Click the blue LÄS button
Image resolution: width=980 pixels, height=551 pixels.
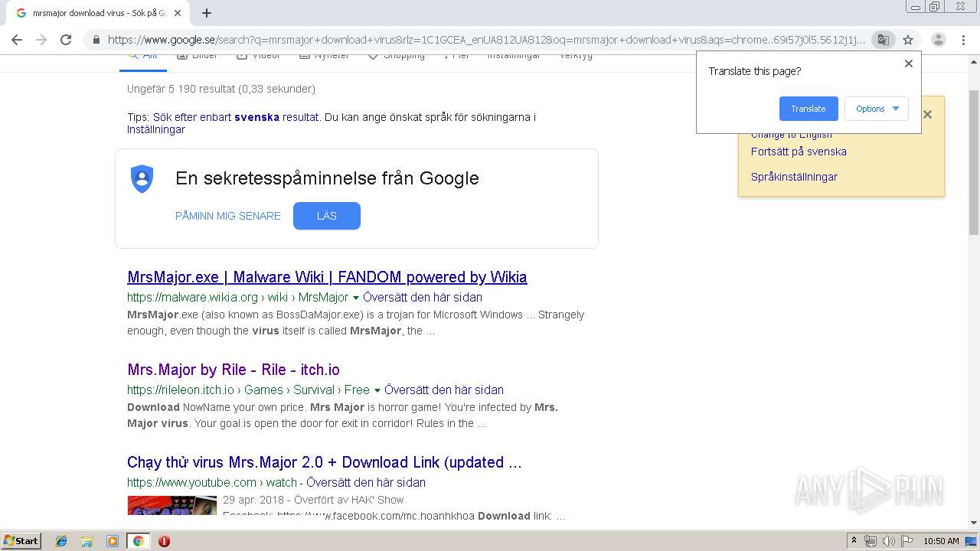pyautogui.click(x=327, y=216)
